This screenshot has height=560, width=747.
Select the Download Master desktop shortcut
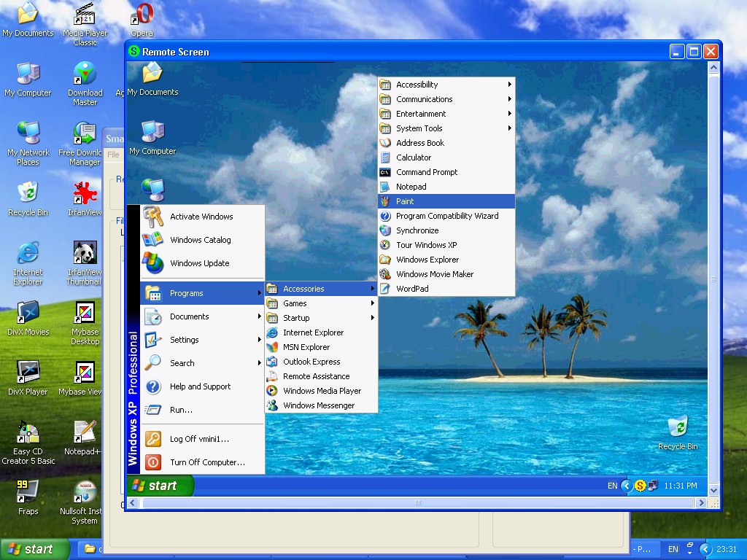coord(85,84)
